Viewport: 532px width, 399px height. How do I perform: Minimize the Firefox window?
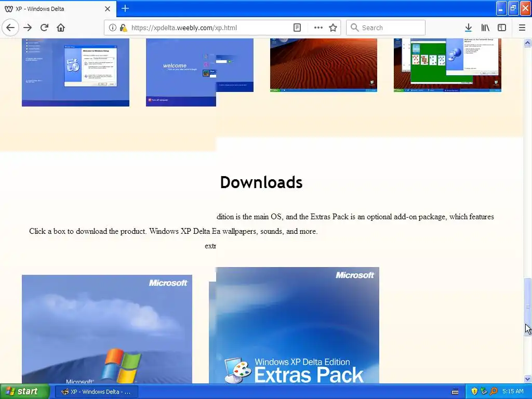pos(501,8)
